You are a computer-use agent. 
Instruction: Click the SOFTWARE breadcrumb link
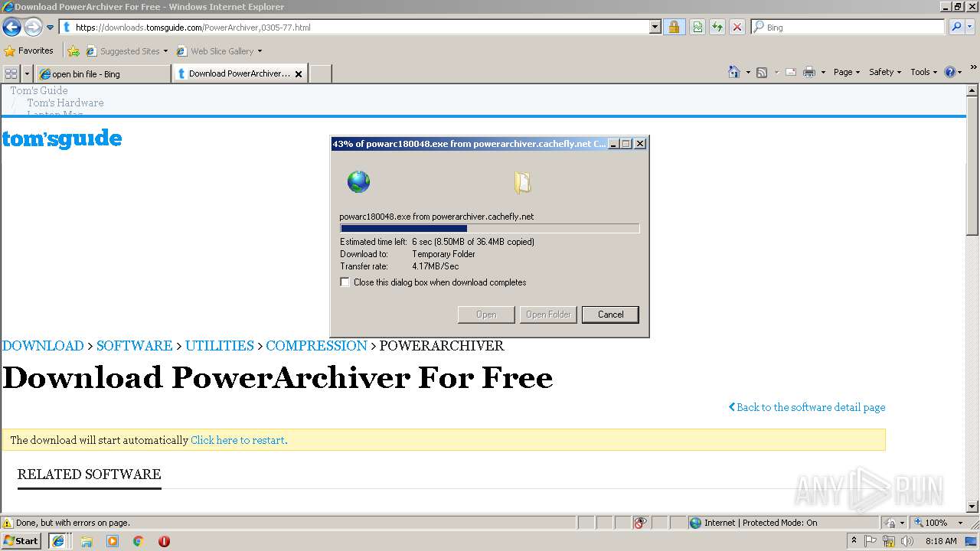(134, 346)
